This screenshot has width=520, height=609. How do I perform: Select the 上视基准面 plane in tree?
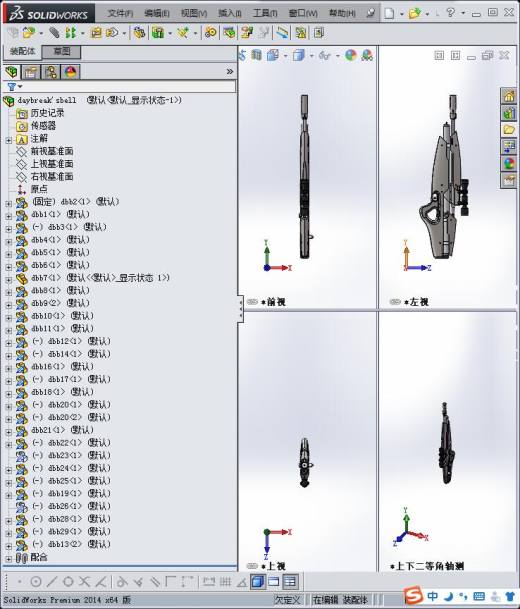[x=52, y=164]
